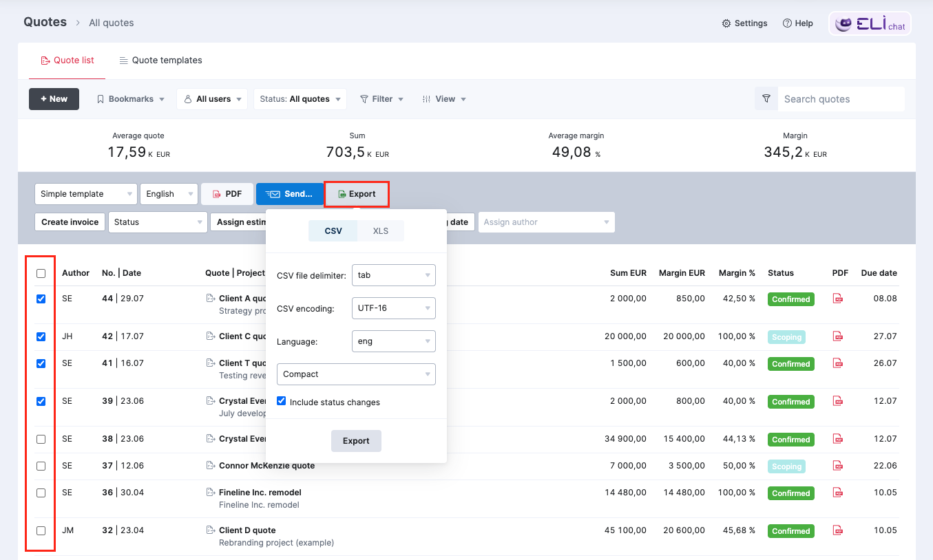Click document icon of Client T quote

coord(211,363)
